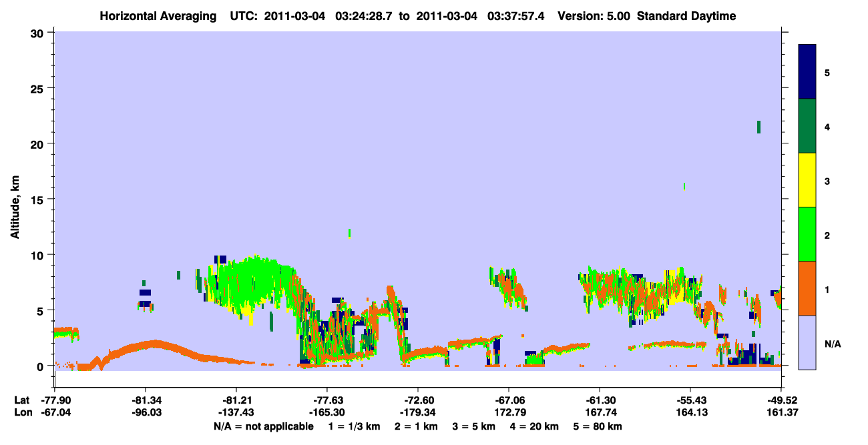Click legend text '5 = 80 km'
The width and height of the screenshot is (868, 445).
pos(599,426)
